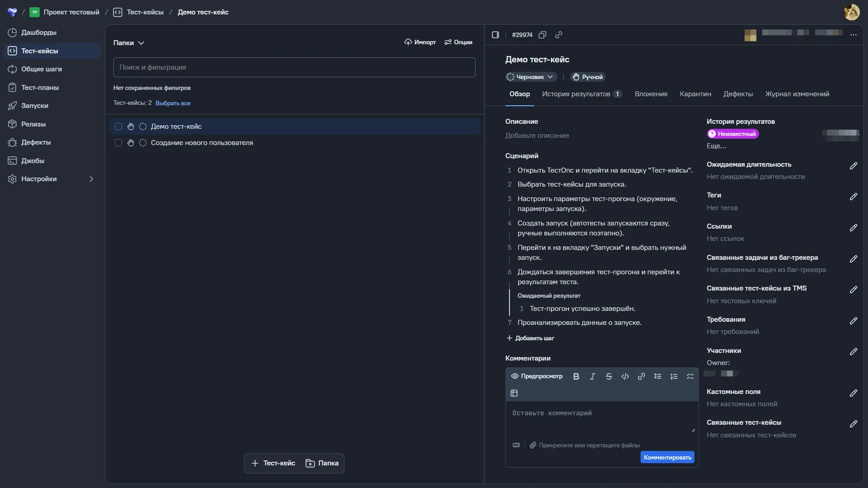Insert checklist in comment editor
This screenshot has width=868, height=488.
690,376
